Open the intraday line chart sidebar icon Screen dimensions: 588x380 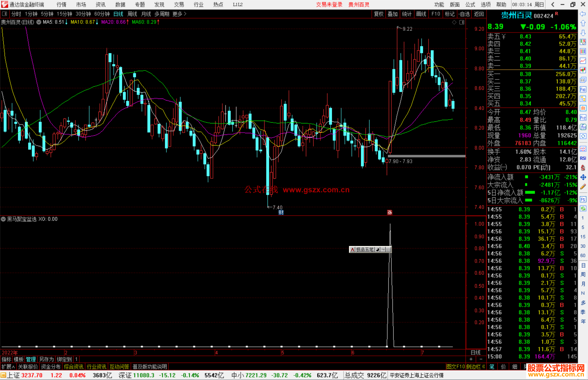(x=583, y=61)
